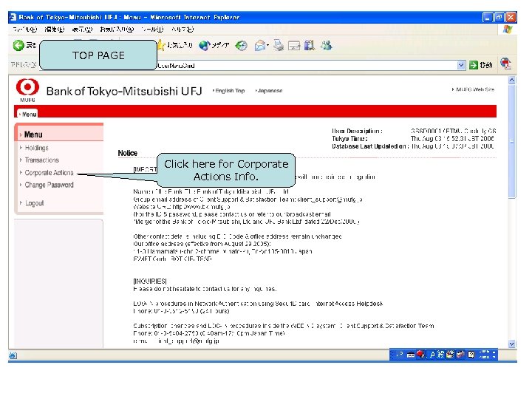
Task: Open the Mail icon dropdown arrow
Action: point(268,46)
